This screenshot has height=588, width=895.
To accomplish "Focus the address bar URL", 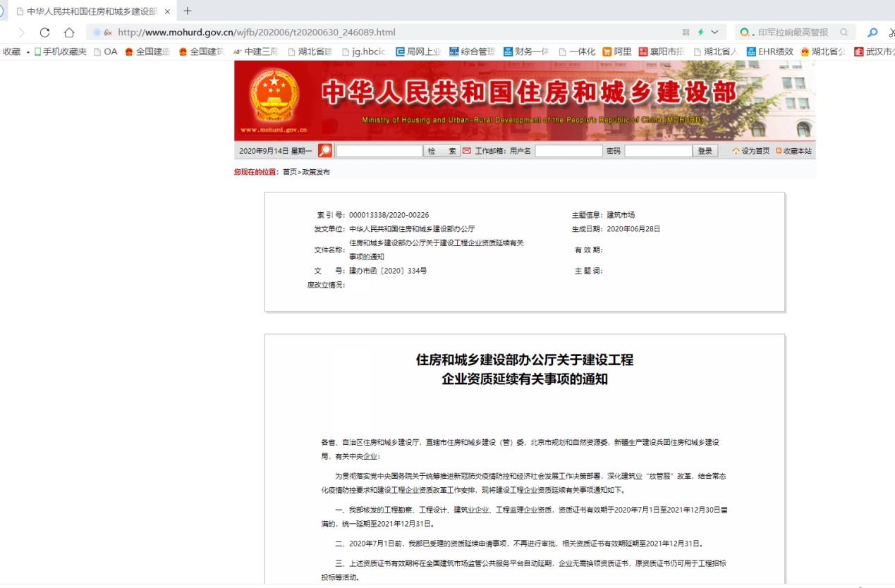I will [257, 32].
